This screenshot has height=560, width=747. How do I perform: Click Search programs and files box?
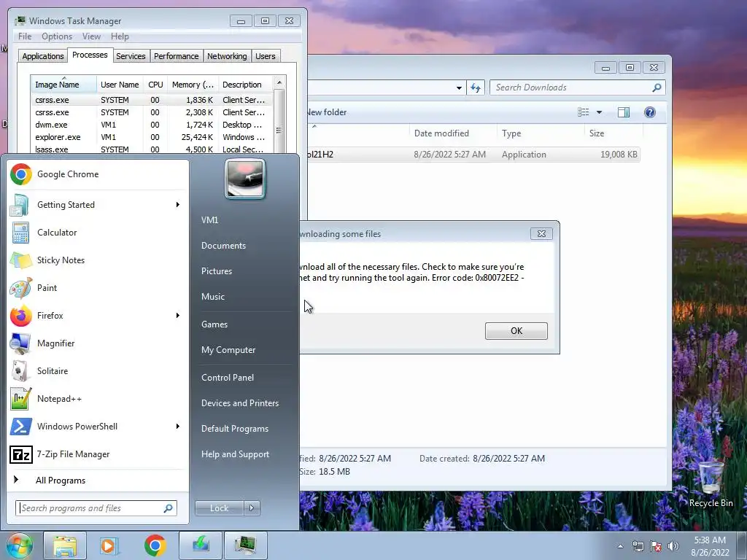pos(96,508)
